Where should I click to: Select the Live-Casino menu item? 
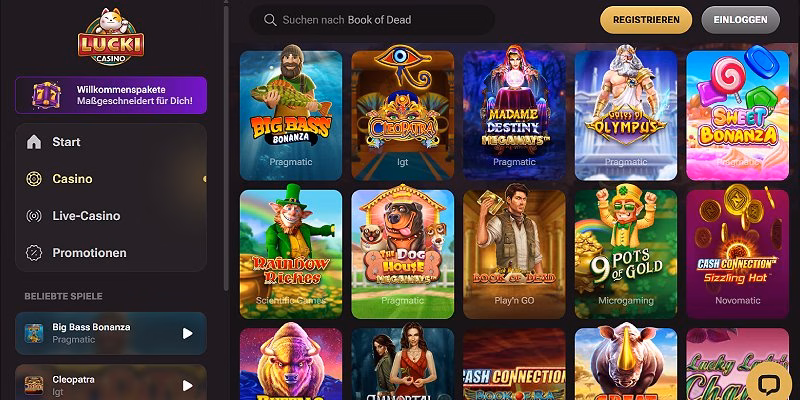tap(111, 216)
